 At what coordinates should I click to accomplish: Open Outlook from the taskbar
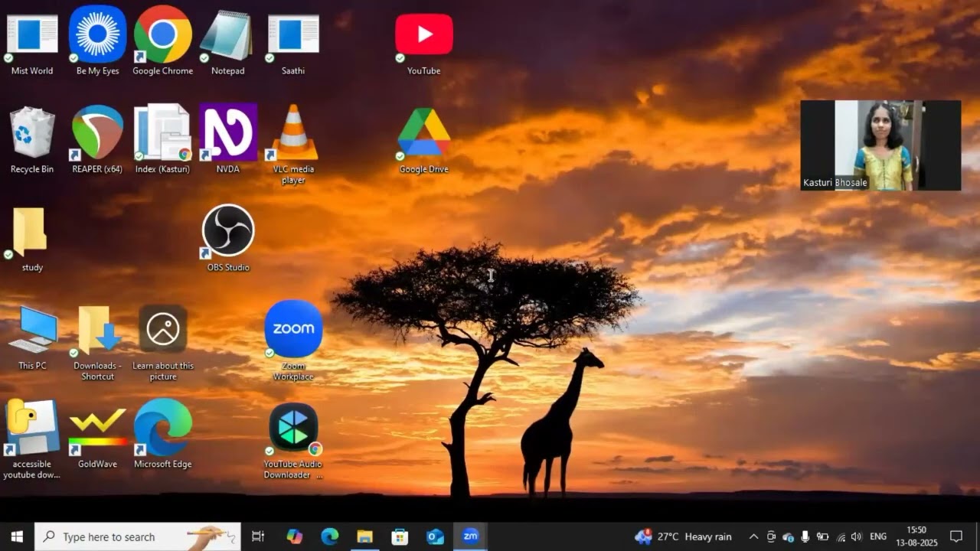pos(436,536)
